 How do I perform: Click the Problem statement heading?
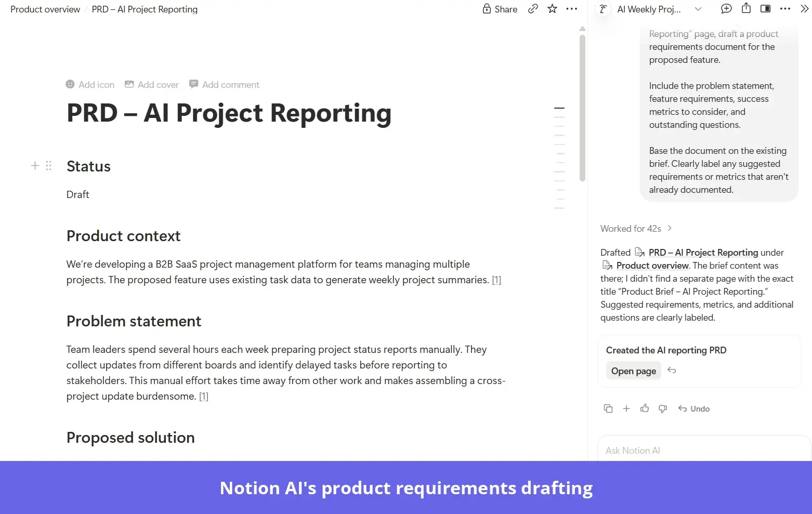[134, 321]
